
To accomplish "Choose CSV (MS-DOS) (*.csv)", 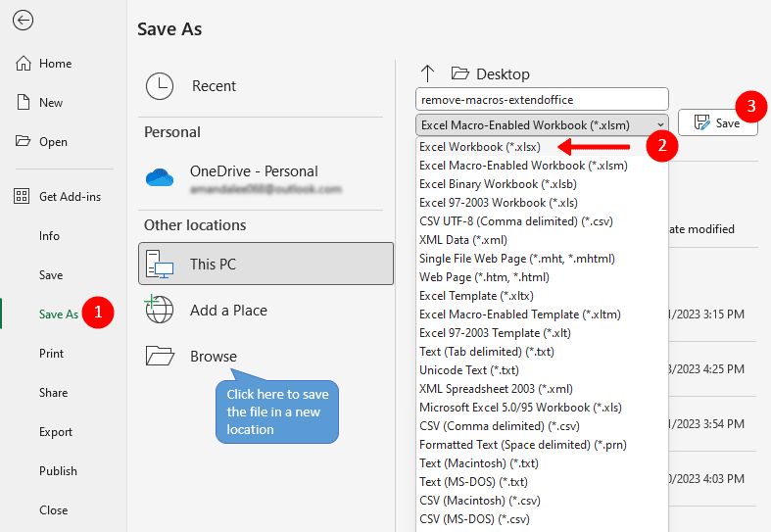I will pos(542,518).
